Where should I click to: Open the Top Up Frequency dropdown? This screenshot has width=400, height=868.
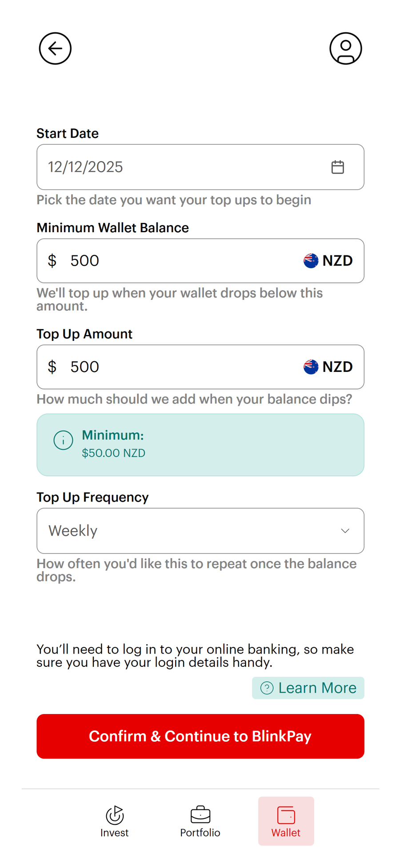(200, 531)
